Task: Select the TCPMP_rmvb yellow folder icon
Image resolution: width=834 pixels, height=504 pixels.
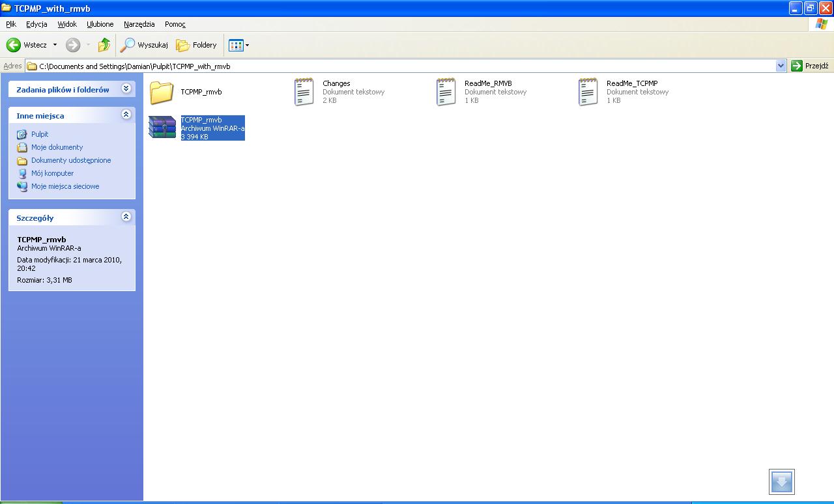Action: 161,92
